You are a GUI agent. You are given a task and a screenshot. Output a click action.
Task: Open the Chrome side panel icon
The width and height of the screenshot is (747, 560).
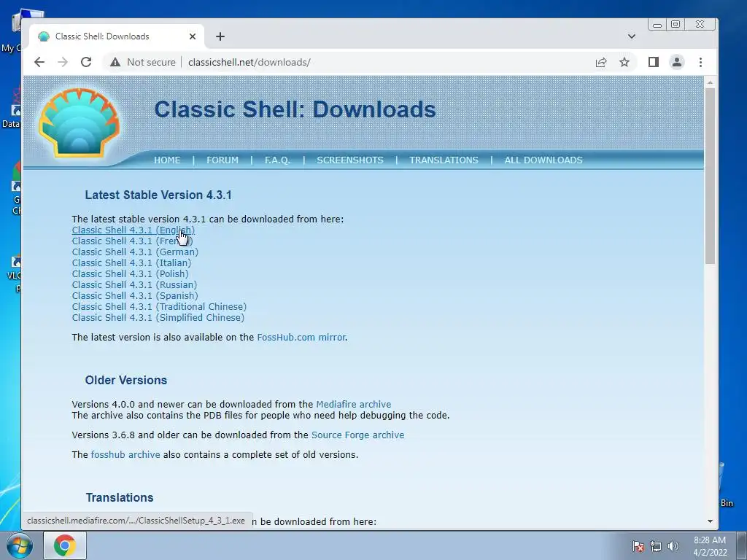(653, 63)
